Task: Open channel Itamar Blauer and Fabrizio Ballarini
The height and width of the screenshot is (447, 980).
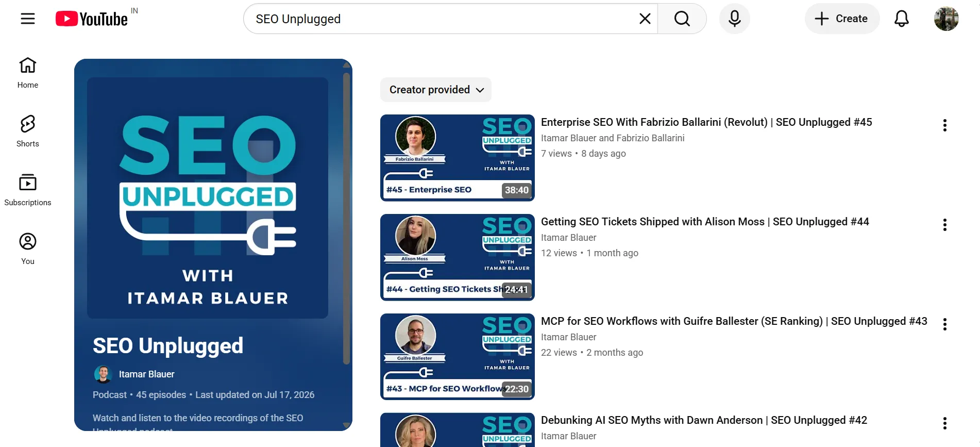Action: [613, 138]
